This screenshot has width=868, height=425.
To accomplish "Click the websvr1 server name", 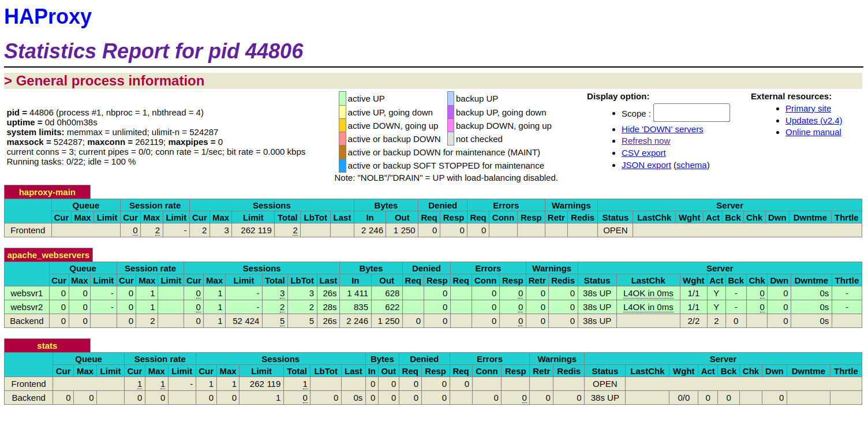I will [27, 293].
